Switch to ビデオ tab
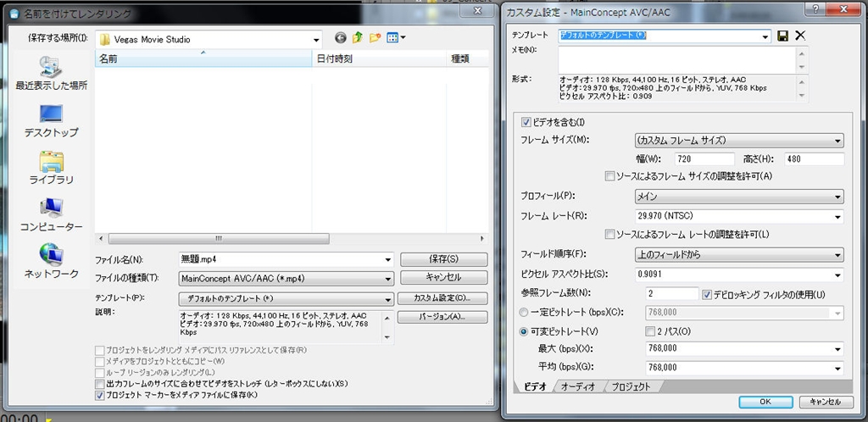Viewport: 868px width, 422px height. click(535, 386)
